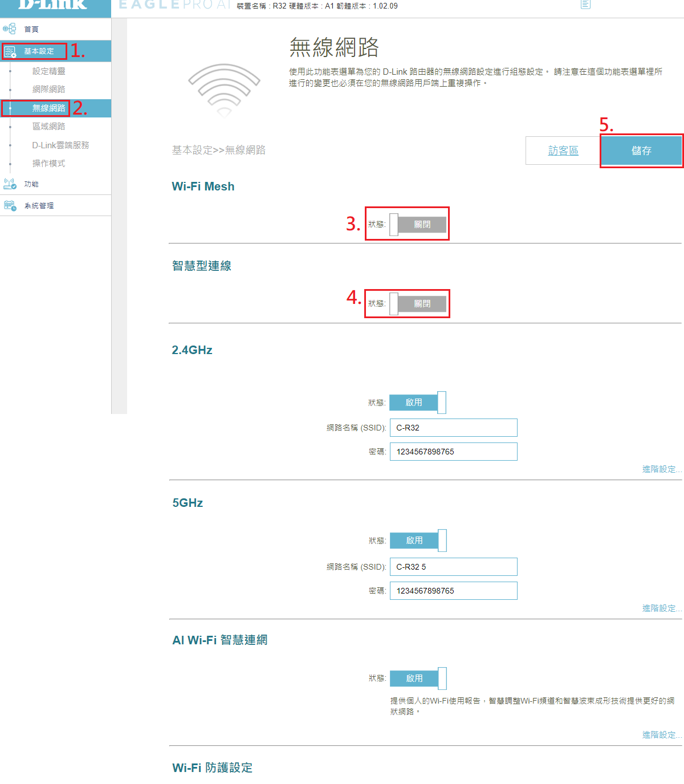The height and width of the screenshot is (784, 684).
Task: Click the large Wi-Fi signal icon
Action: coord(224,90)
